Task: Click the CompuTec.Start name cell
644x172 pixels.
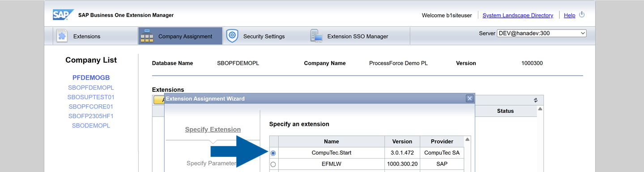Action: [332, 153]
